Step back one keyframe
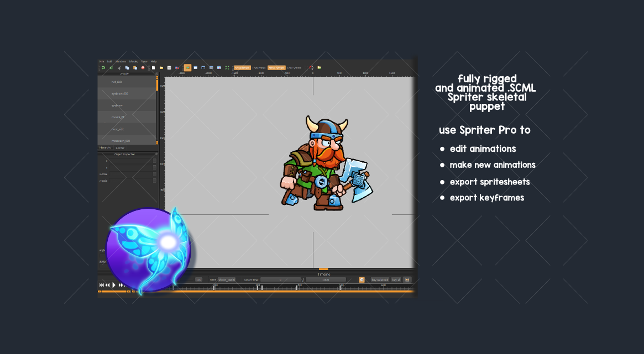 click(107, 284)
